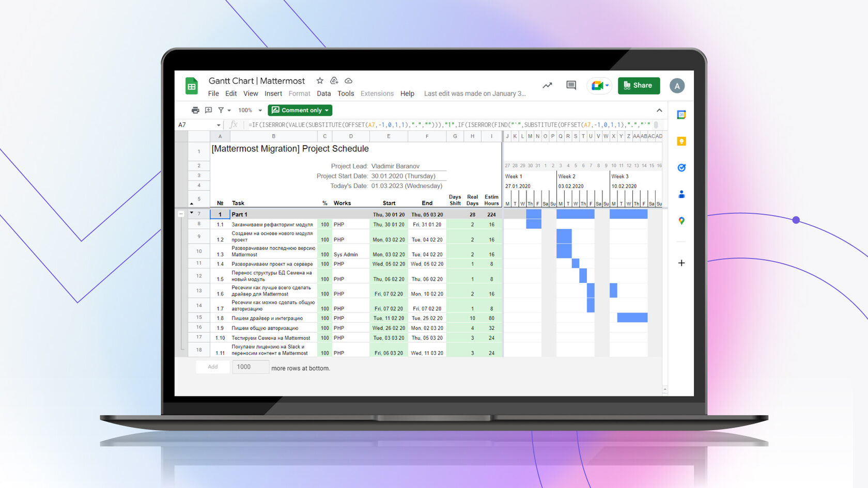Open Contacts in the side panel
Screen dimensions: 868x488
click(x=681, y=194)
